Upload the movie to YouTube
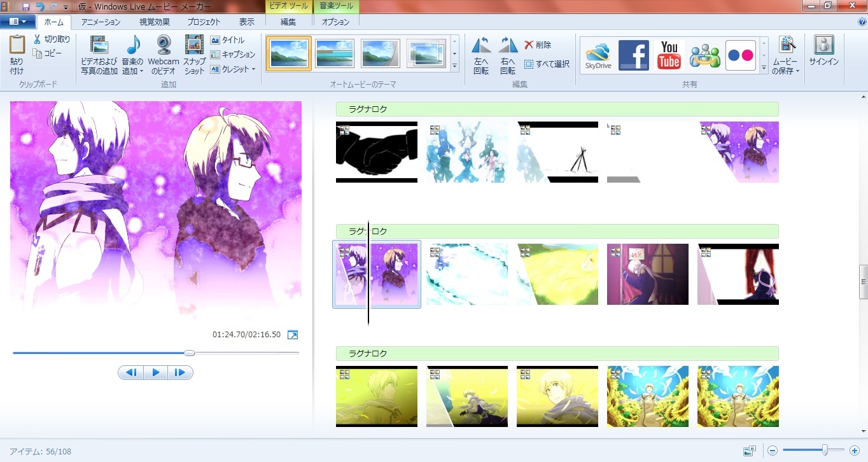The image size is (868, 462). point(669,55)
